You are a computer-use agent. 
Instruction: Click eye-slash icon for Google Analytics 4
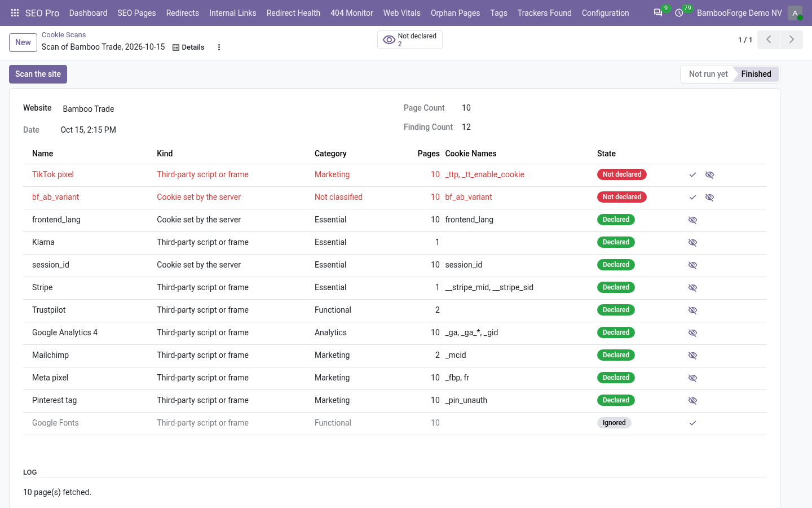692,333
